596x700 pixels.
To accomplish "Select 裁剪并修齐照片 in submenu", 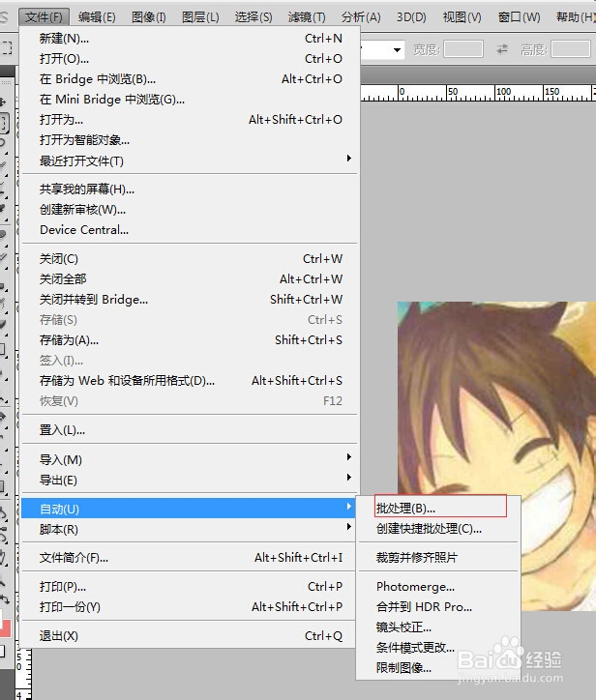I will coord(438,557).
